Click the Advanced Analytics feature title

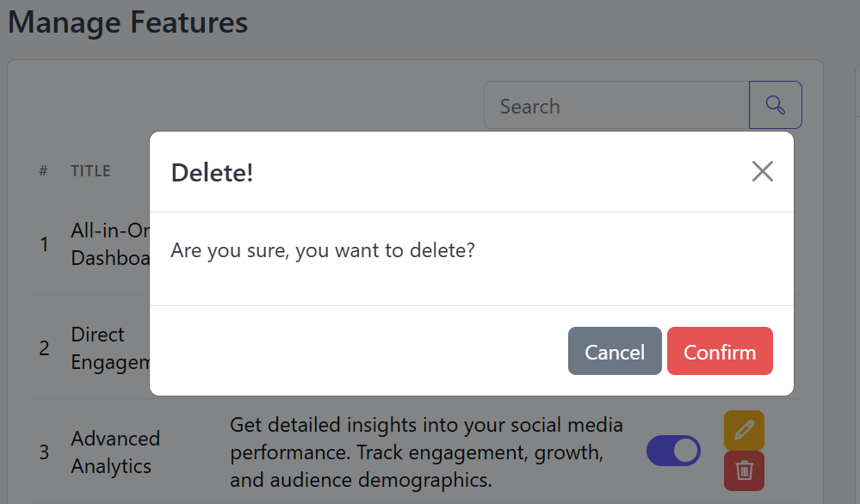115,452
